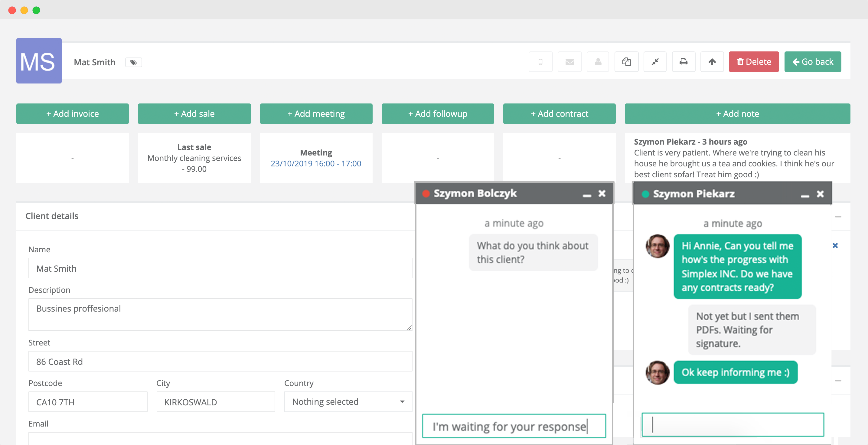The image size is (868, 445).
Task: Close the Szymon Piekarz chat window
Action: point(820,194)
